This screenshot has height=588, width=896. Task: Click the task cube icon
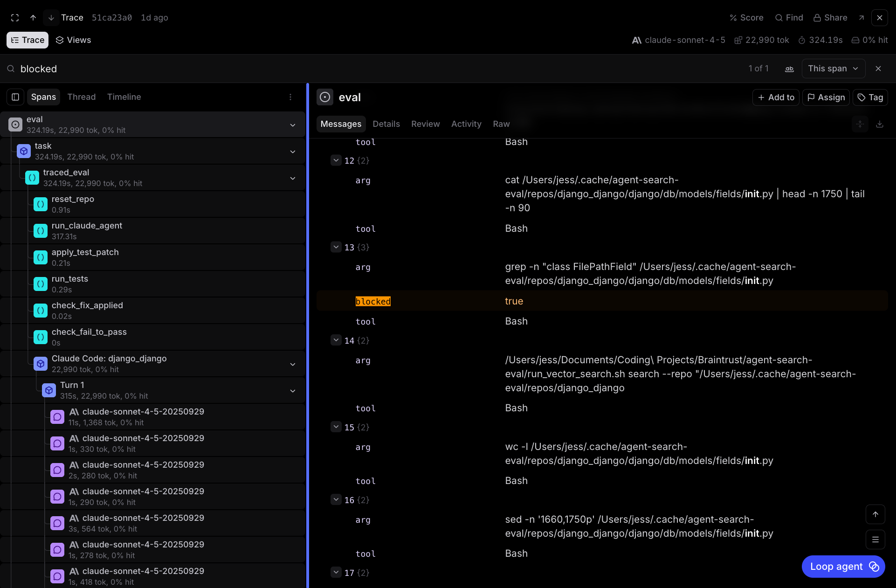tap(24, 151)
